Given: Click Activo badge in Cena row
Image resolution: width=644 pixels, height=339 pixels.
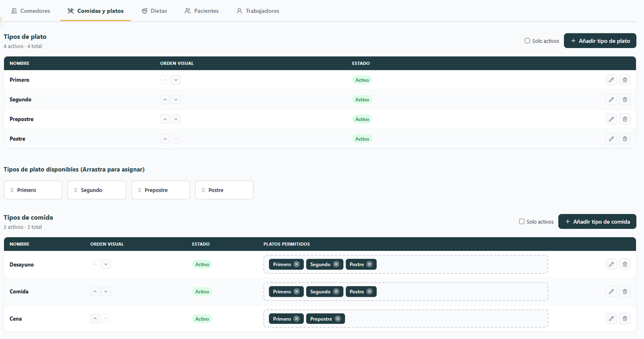Looking at the screenshot, I should pyautogui.click(x=202, y=318).
